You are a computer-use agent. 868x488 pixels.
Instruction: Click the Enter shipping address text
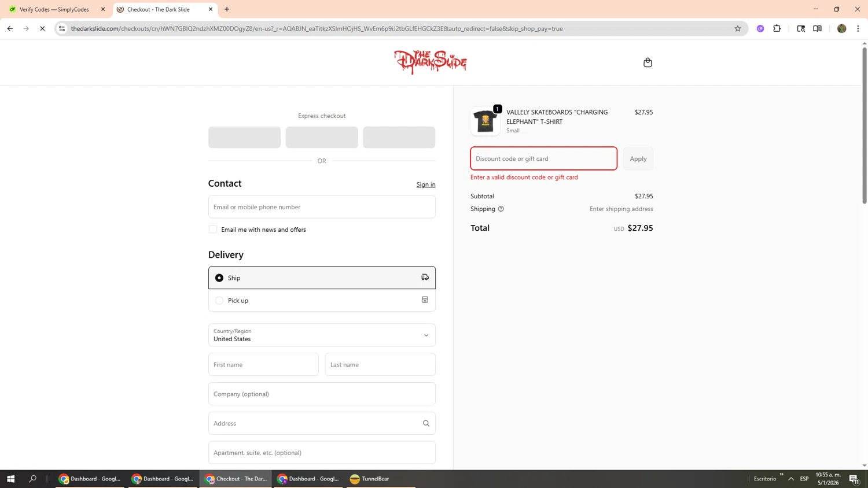(x=621, y=209)
